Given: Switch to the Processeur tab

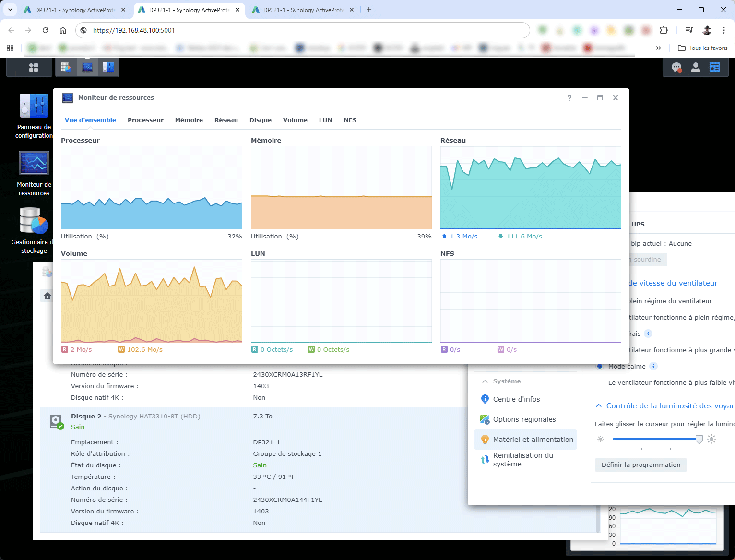Looking at the screenshot, I should [x=145, y=120].
